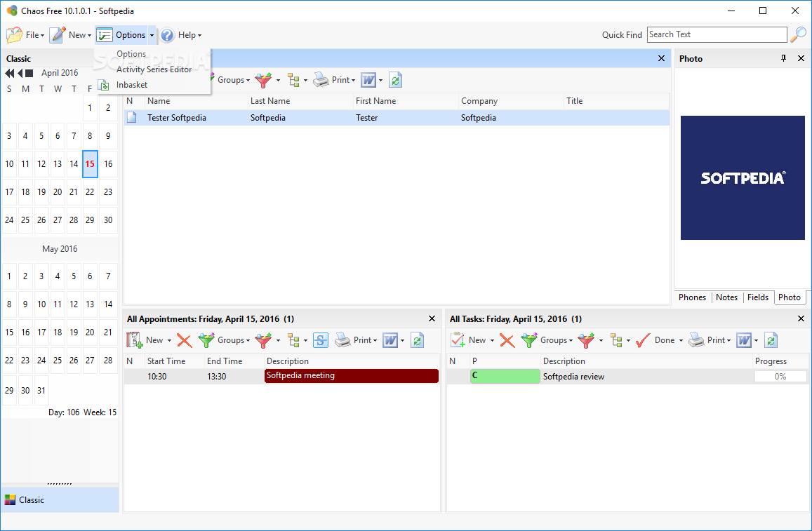
Task: Select the Tester Softpedia contact row
Action: click(396, 117)
